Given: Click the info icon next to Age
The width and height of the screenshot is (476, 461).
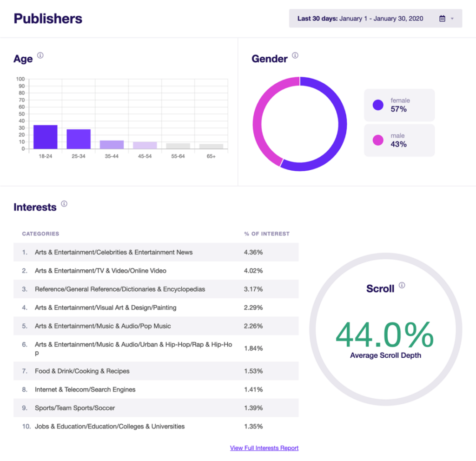Looking at the screenshot, I should point(40,55).
